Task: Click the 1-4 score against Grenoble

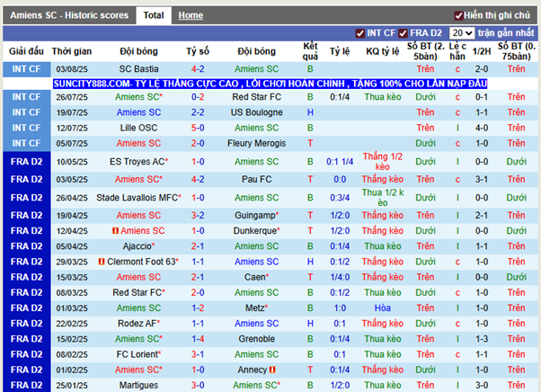Action: tap(198, 339)
